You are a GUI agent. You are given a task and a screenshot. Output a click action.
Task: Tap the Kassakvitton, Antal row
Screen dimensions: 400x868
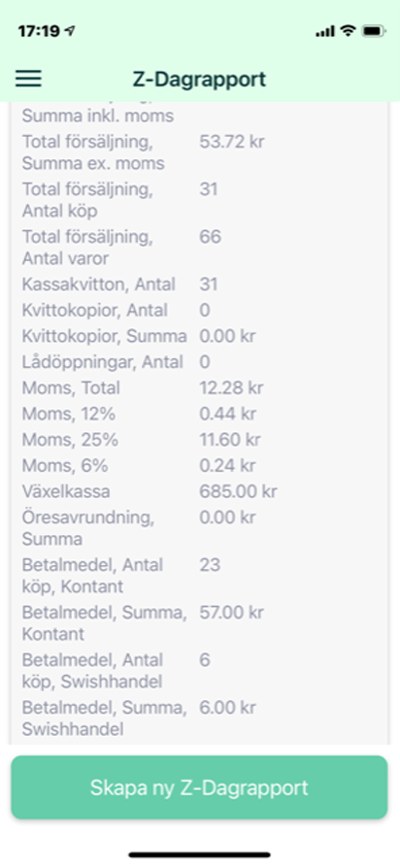199,284
